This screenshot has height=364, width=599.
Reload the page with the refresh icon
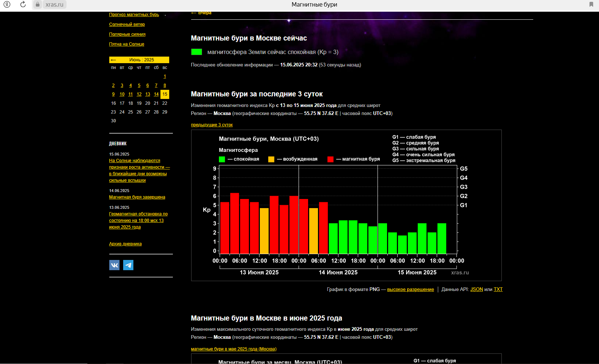23,4
